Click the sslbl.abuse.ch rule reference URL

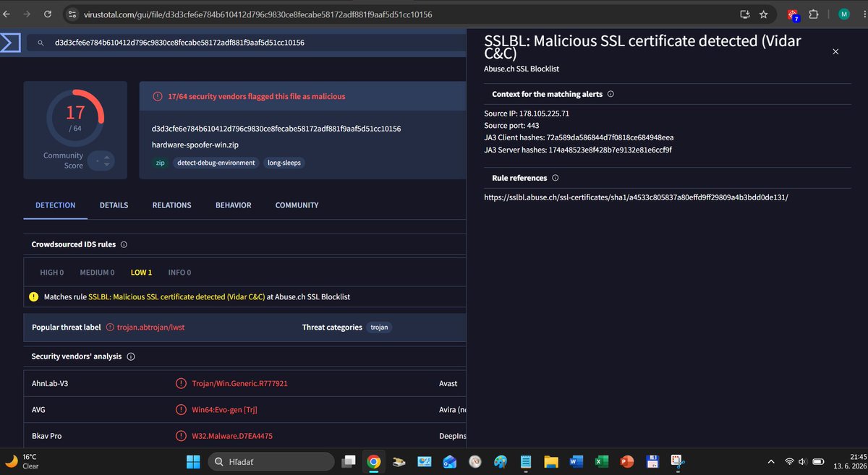pyautogui.click(x=636, y=197)
